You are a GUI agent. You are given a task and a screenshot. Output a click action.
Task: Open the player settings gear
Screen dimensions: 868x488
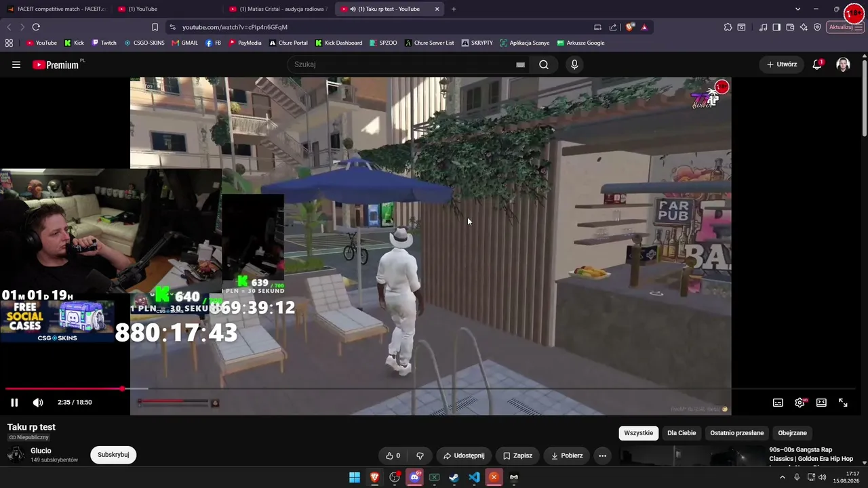800,403
